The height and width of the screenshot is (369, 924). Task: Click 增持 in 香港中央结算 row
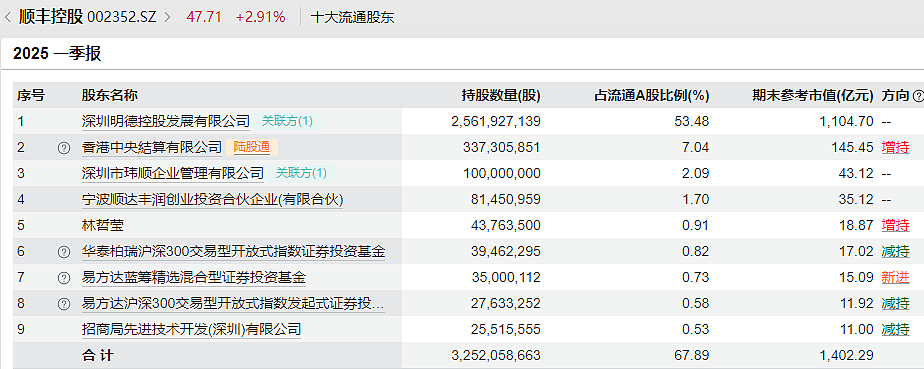click(x=895, y=147)
